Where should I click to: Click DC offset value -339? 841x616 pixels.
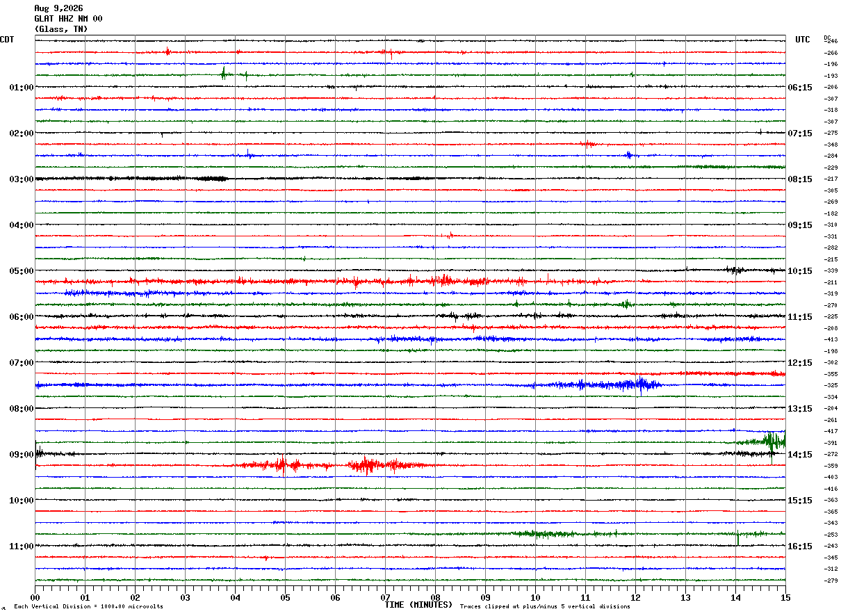coord(831,270)
